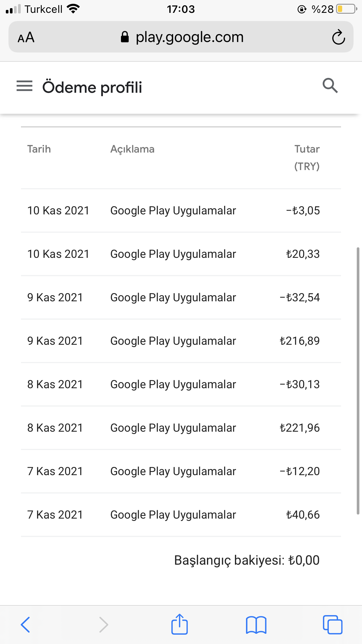Tap the Safari forward arrow
The height and width of the screenshot is (644, 362).
tap(103, 624)
